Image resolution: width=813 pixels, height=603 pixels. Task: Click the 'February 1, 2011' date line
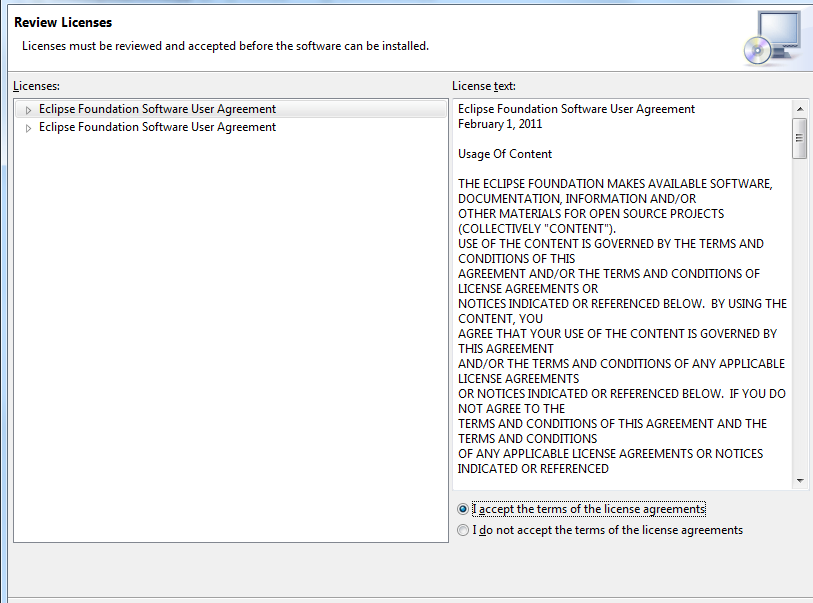500,124
